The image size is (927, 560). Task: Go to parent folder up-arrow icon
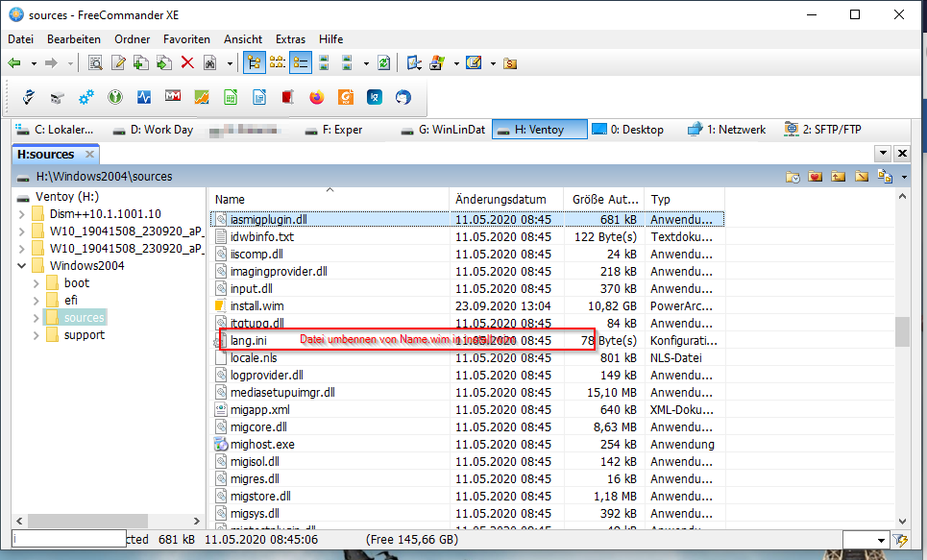point(839,177)
